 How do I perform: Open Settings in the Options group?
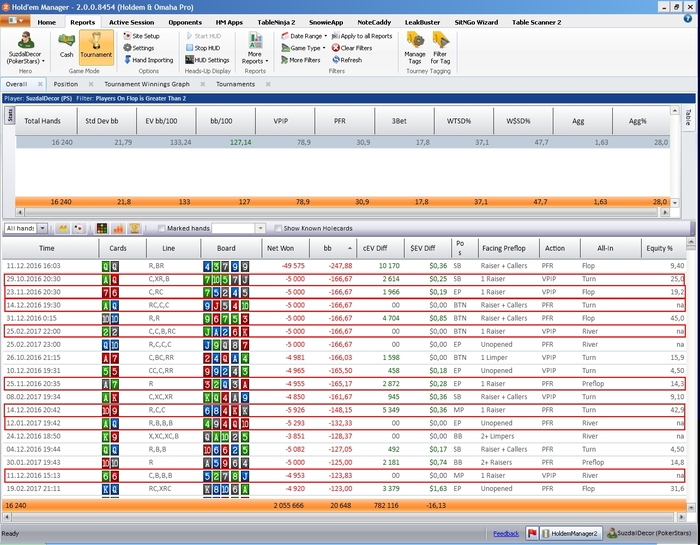pos(139,48)
